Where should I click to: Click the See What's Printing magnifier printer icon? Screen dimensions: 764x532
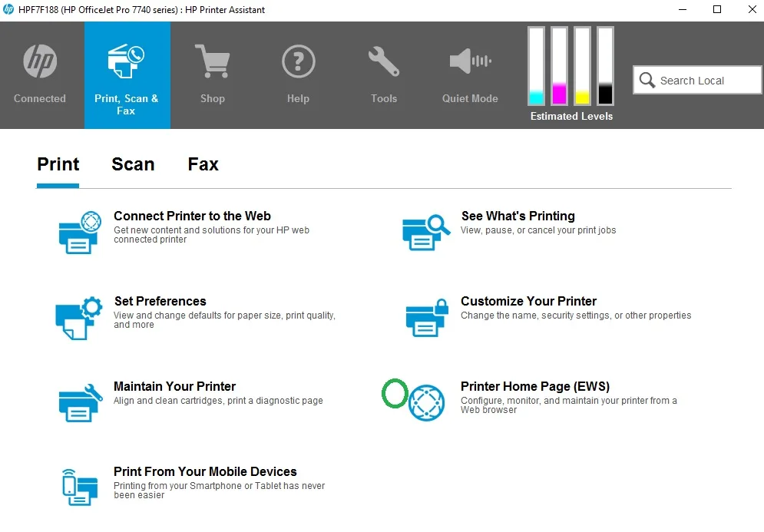[425, 231]
